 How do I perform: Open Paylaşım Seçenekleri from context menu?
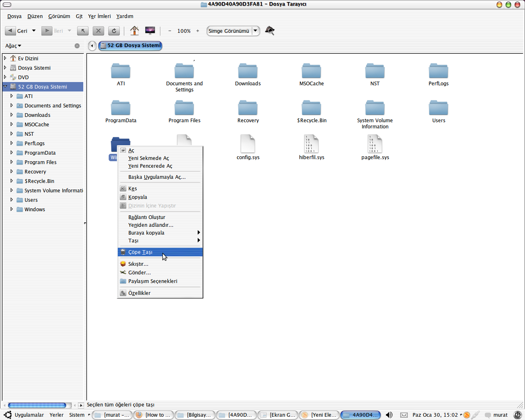coord(160,281)
